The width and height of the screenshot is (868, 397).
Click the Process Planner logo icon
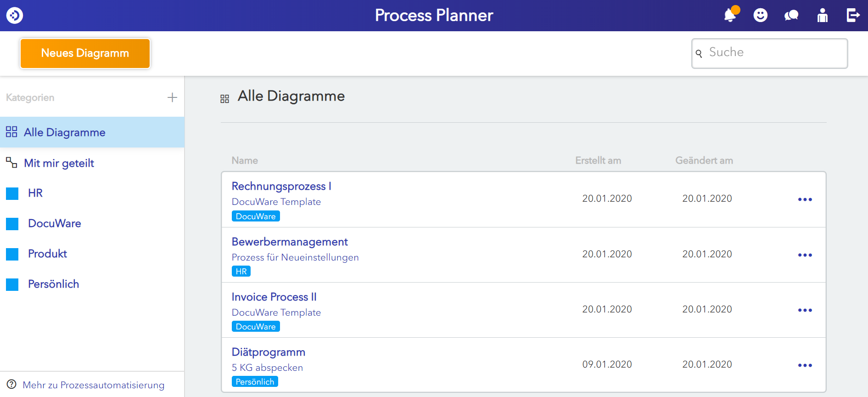(15, 15)
